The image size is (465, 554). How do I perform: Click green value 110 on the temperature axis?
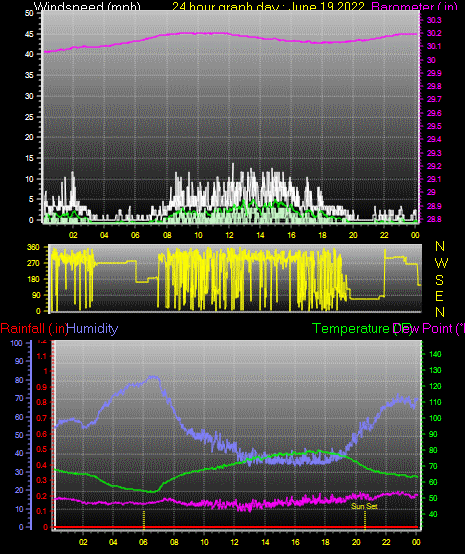tap(435, 402)
